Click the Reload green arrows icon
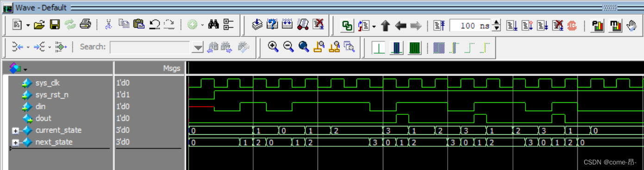644x170 pixels. click(70, 25)
